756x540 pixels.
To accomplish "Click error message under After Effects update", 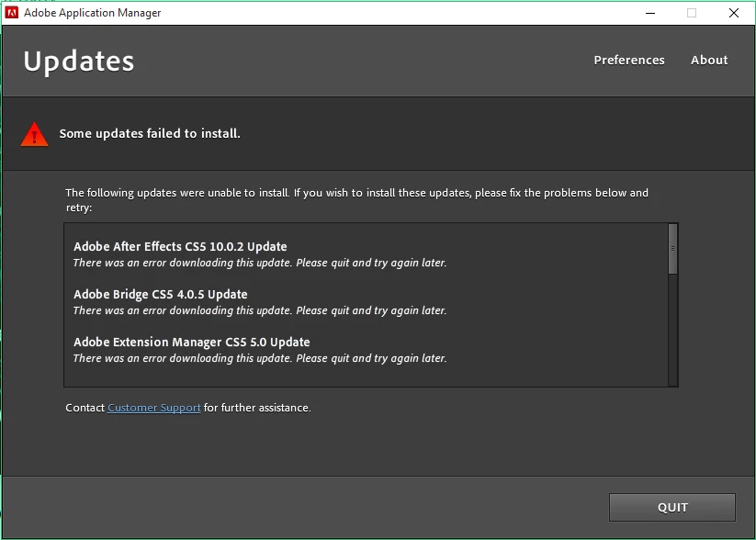I will [260, 263].
